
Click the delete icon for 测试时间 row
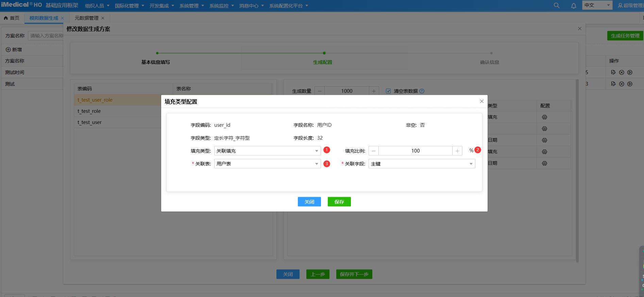coord(622,72)
